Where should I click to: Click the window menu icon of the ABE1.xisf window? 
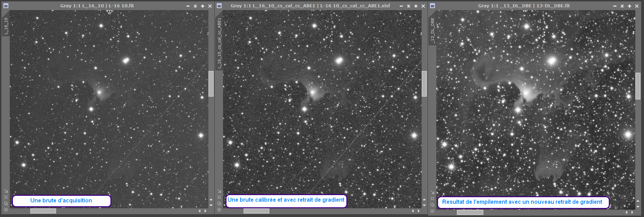pos(219,6)
